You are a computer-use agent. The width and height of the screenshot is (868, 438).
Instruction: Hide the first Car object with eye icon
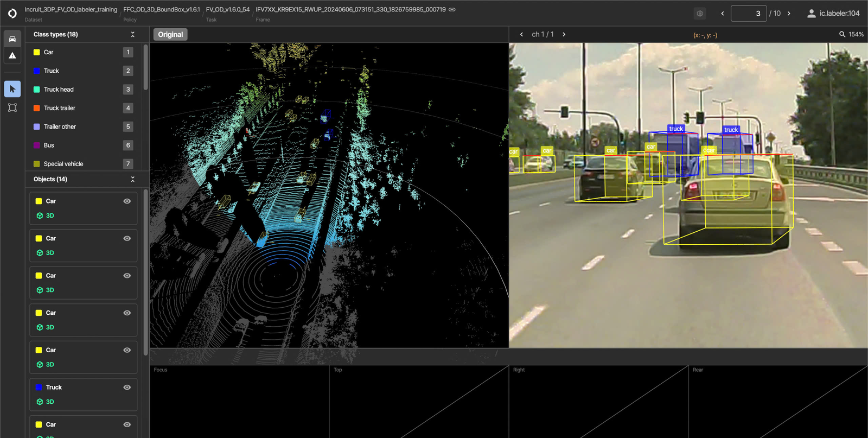click(x=127, y=201)
